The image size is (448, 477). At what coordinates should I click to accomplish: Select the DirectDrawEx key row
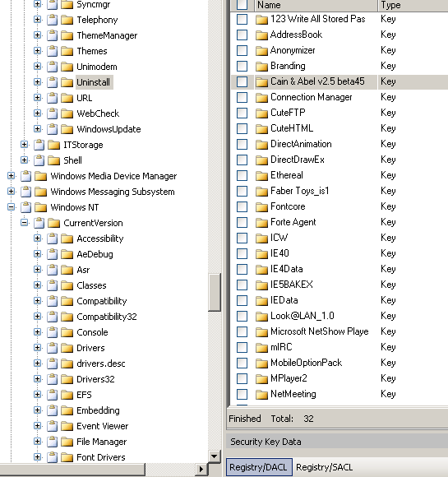[339, 160]
